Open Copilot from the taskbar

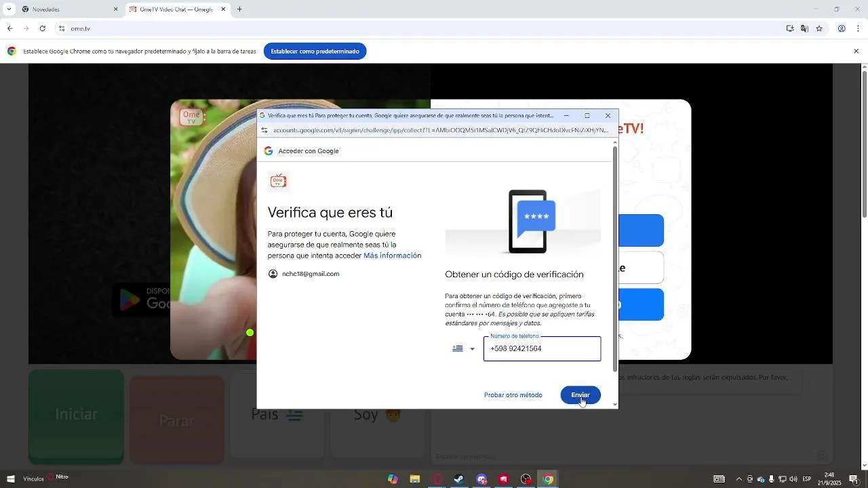tap(393, 479)
